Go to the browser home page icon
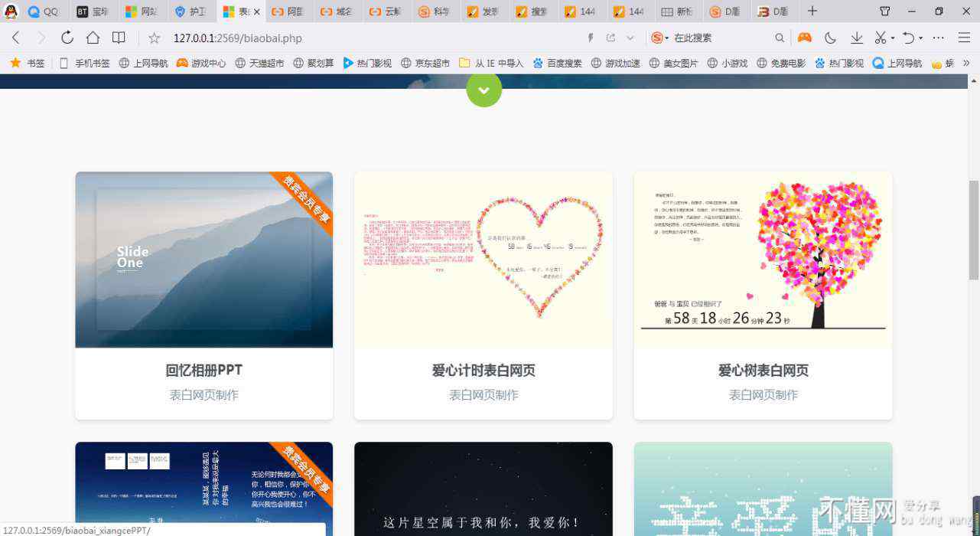This screenshot has height=536, width=980. click(x=93, y=38)
